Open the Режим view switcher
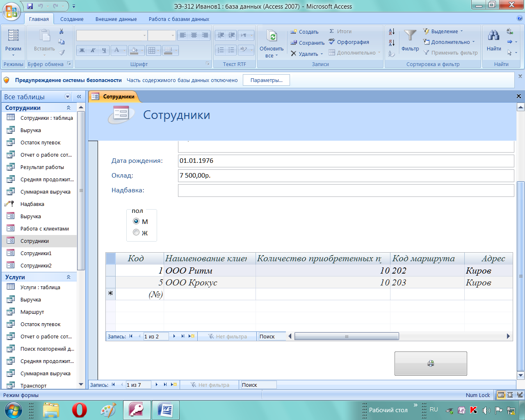525x420 pixels. [x=13, y=43]
